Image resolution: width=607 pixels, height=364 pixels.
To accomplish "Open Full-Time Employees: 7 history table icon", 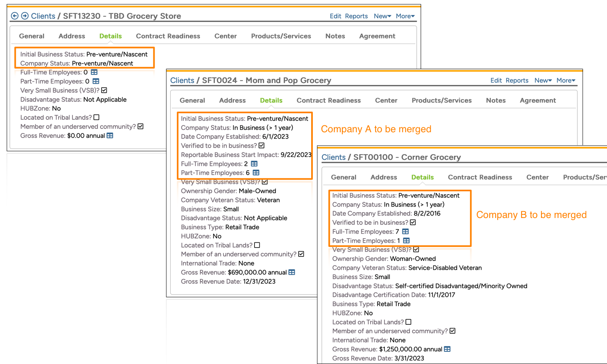I will point(405,231).
